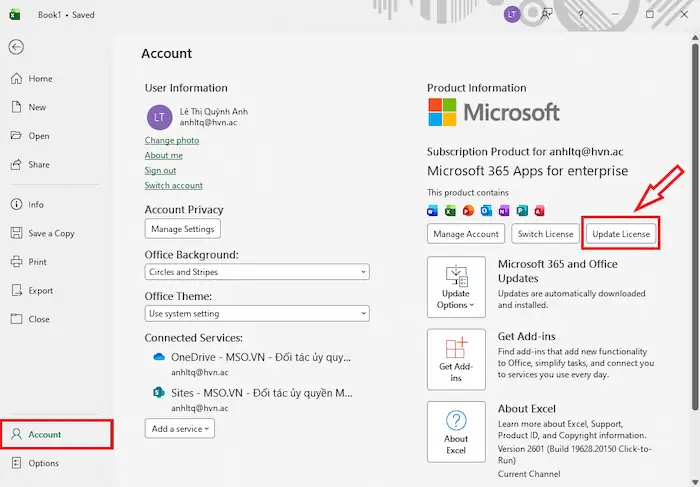Viewport: 700px width, 487px height.
Task: Click the Update License button
Action: tap(621, 234)
